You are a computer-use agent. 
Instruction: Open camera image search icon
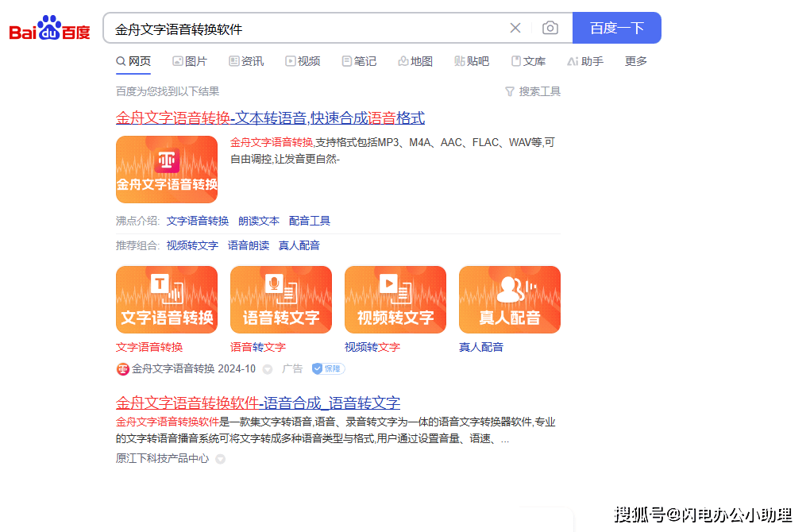(550, 28)
